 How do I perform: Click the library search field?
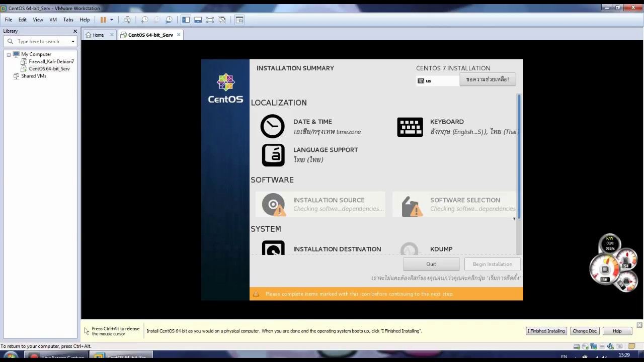pyautogui.click(x=41, y=42)
